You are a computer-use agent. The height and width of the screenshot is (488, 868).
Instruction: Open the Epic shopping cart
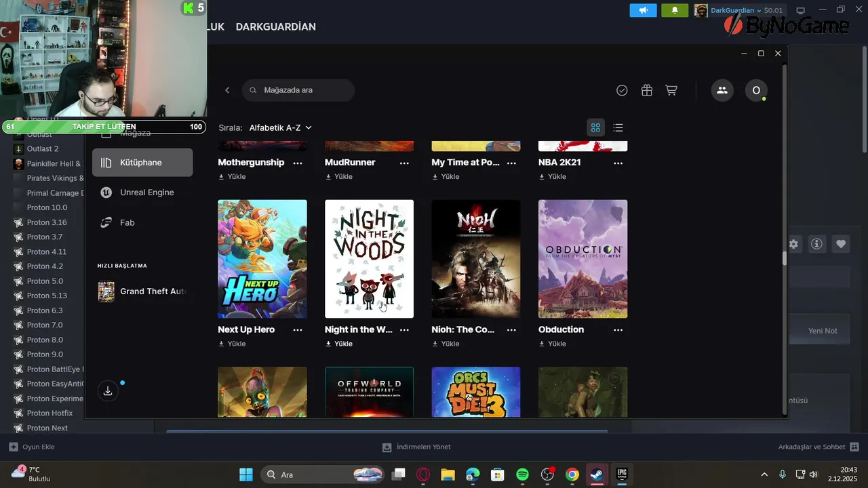pos(671,90)
